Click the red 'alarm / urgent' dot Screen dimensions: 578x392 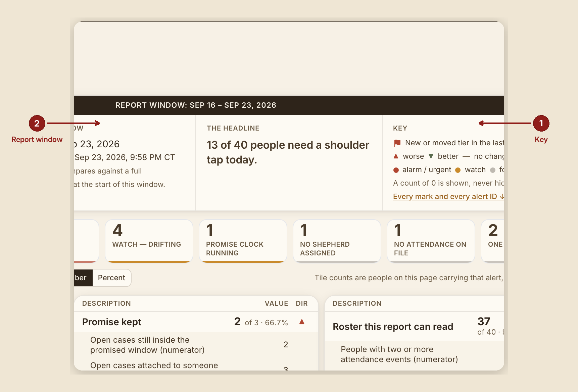coord(396,170)
